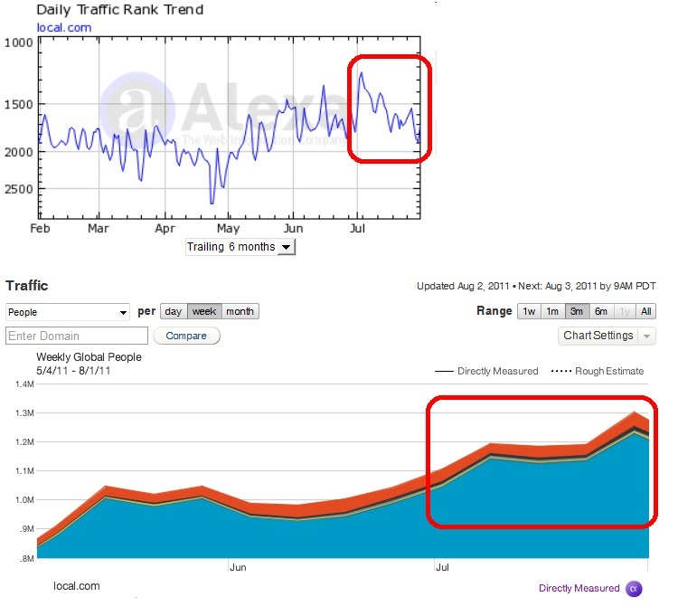The width and height of the screenshot is (678, 616).
Task: Click the Feb label on rank chart axis
Action: pos(40,229)
